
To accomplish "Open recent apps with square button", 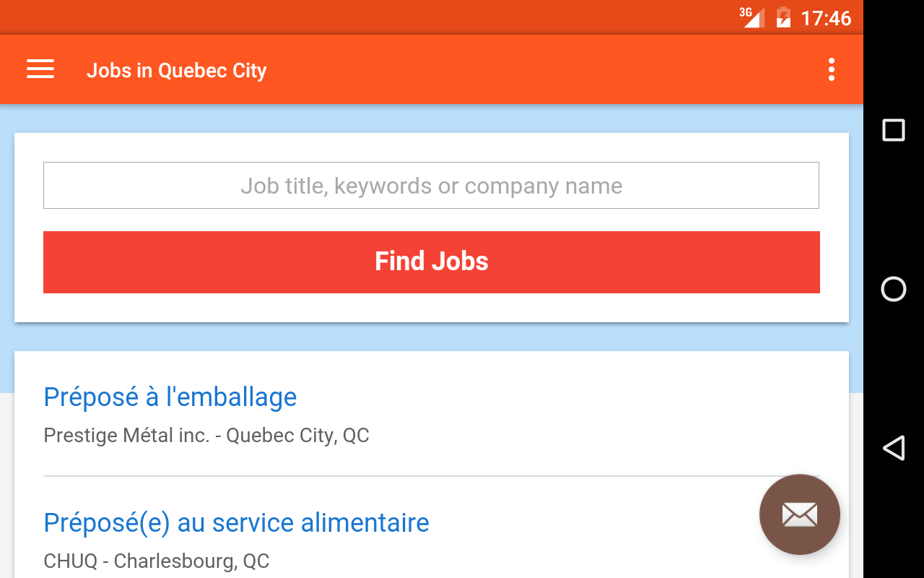I will (894, 130).
